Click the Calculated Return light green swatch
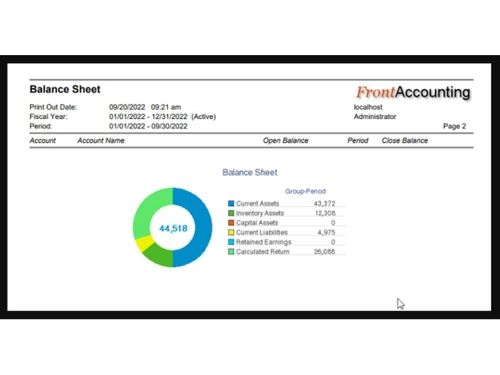Image resolution: width=500 pixels, height=375 pixels. pos(231,252)
